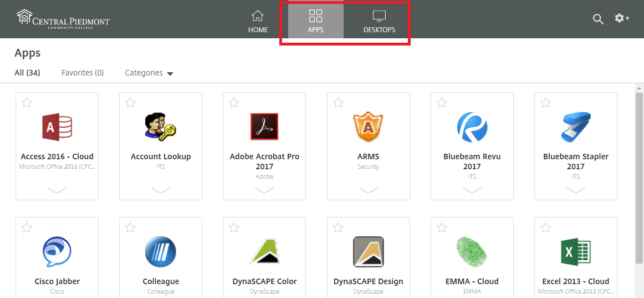Click Excel 2013 - Cloud app name

coord(576,281)
